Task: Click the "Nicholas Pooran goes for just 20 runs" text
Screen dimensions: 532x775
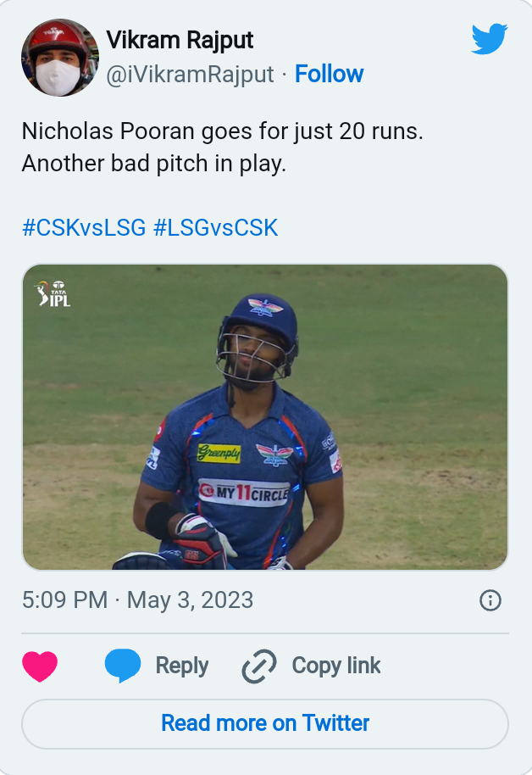Action: click(222, 131)
